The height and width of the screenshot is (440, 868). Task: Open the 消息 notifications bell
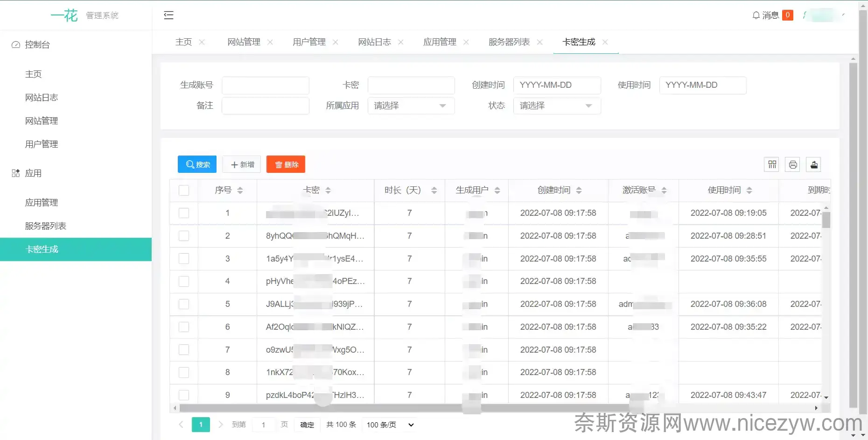pyautogui.click(x=772, y=15)
